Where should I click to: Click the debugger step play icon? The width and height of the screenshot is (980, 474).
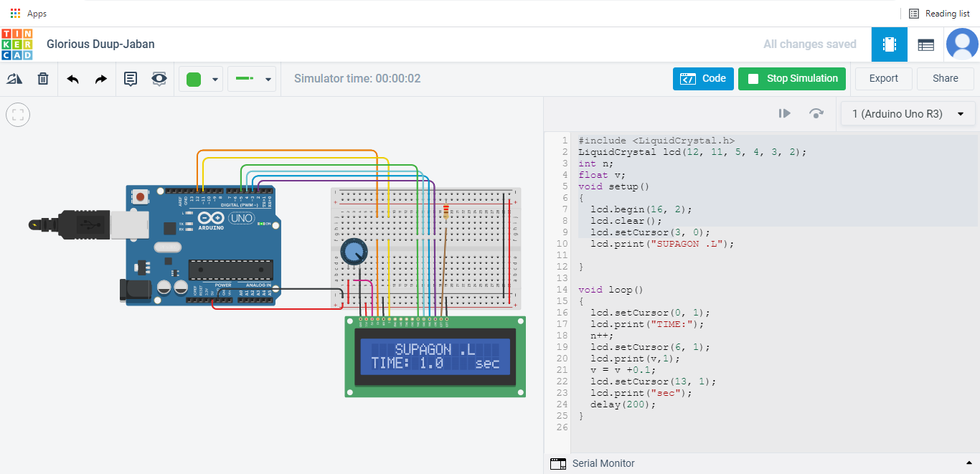point(785,113)
